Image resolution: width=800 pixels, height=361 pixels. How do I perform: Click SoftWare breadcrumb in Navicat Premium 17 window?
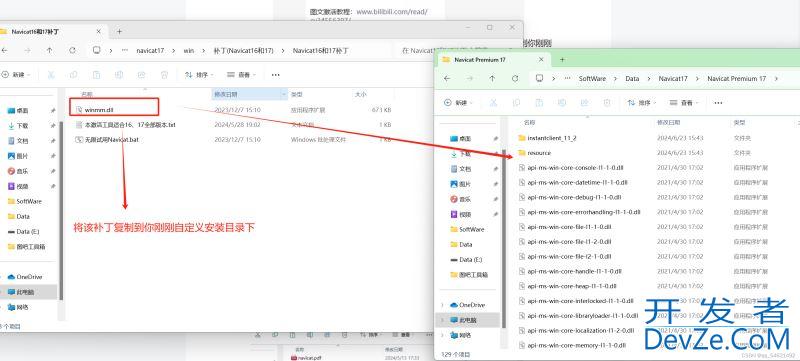click(592, 79)
